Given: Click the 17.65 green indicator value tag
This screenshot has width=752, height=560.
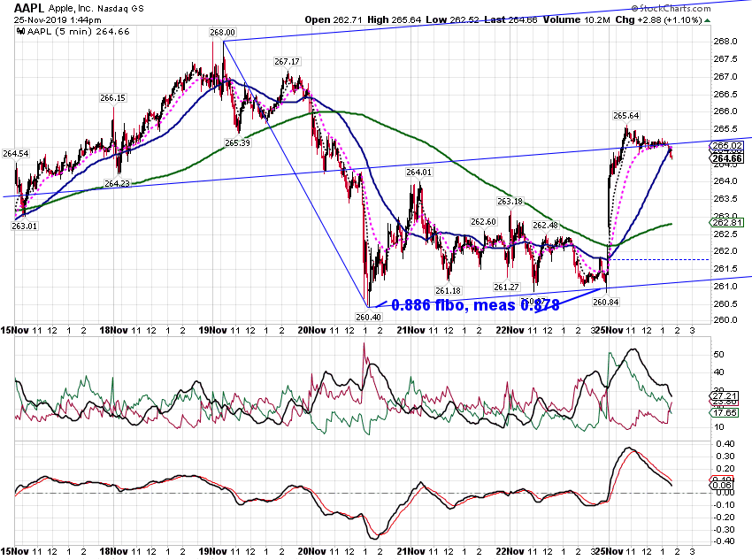Looking at the screenshot, I should click(725, 412).
